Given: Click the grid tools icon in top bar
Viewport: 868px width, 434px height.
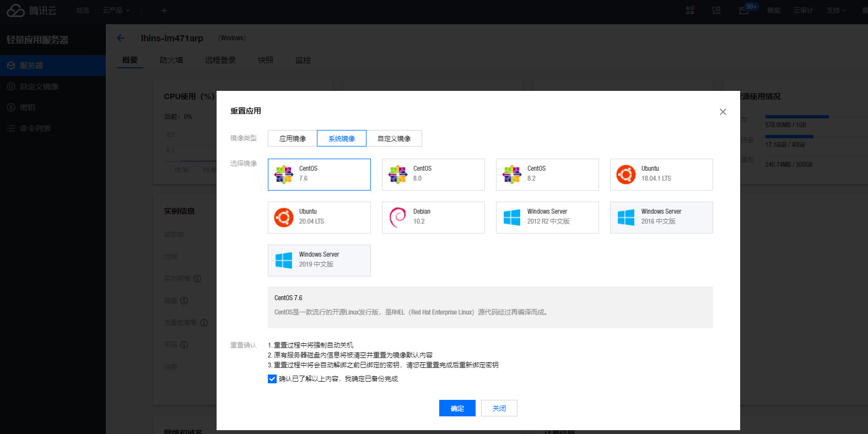Looking at the screenshot, I should (690, 10).
